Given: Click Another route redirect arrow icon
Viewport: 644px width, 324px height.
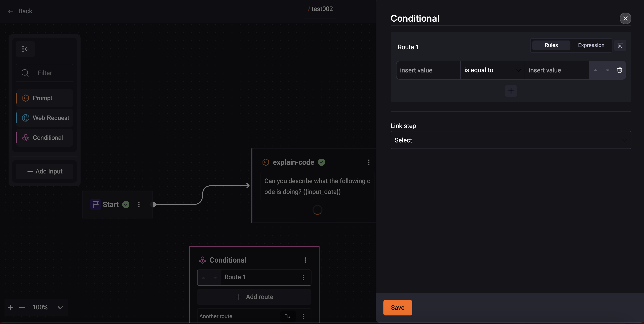Looking at the screenshot, I should pos(288,316).
